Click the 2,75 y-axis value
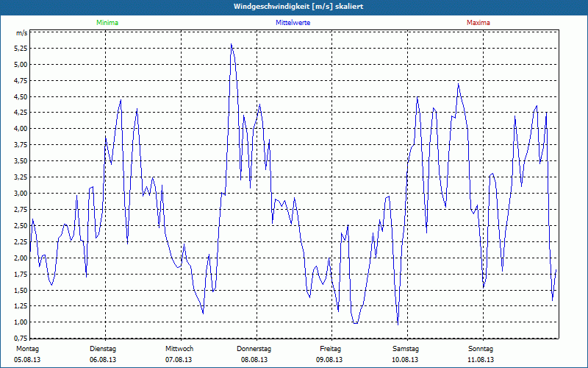This screenshot has width=588, height=368. click(x=21, y=210)
